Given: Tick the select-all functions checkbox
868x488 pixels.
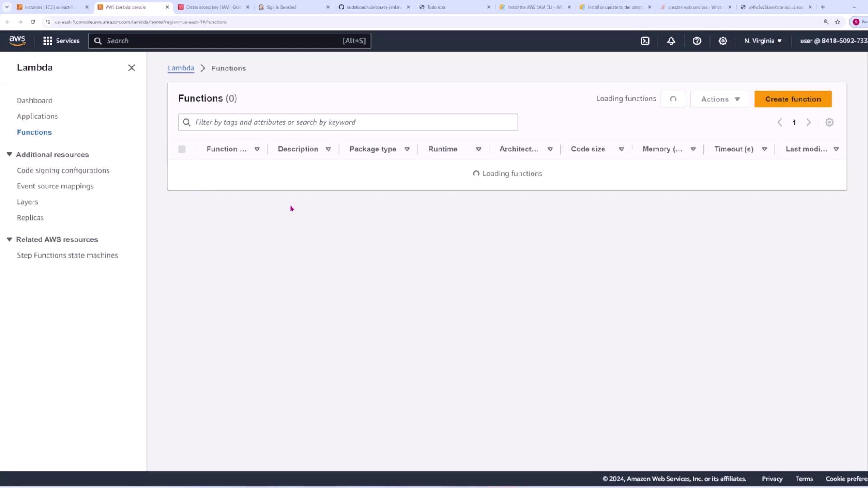Looking at the screenshot, I should [182, 149].
